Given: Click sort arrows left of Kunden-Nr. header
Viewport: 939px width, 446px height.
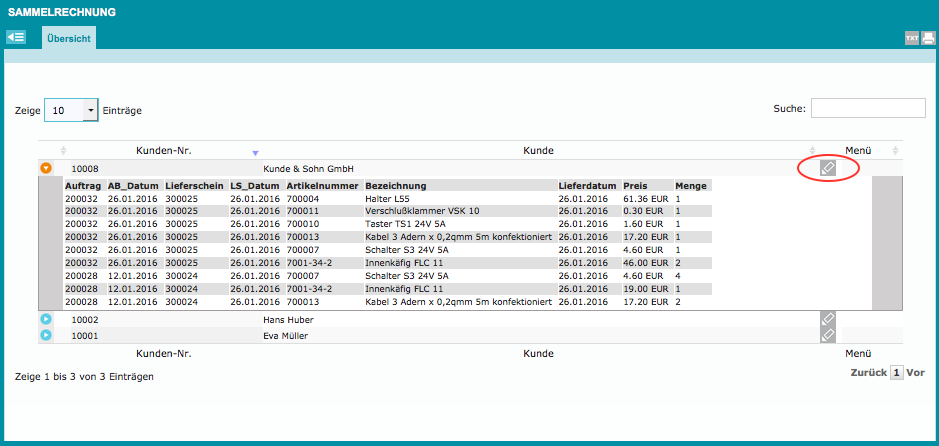Looking at the screenshot, I should click(x=63, y=151).
